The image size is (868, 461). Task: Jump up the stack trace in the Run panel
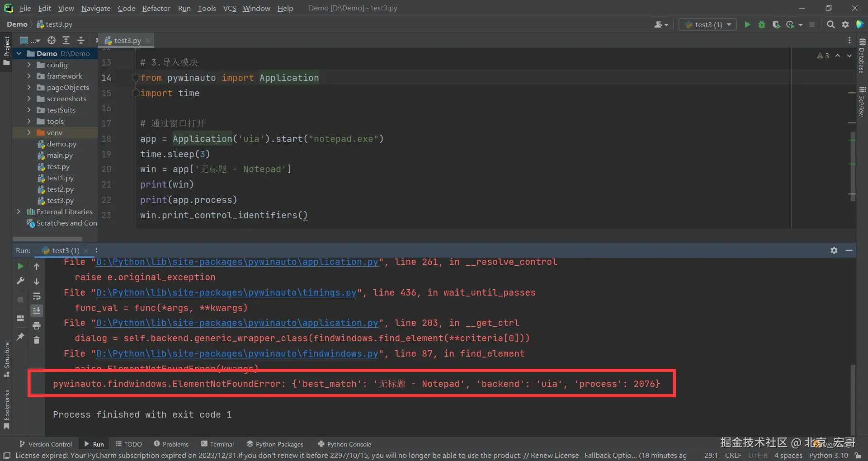coord(37,267)
